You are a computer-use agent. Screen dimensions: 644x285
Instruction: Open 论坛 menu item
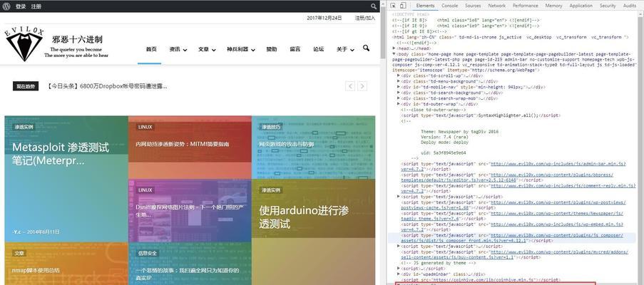318,48
